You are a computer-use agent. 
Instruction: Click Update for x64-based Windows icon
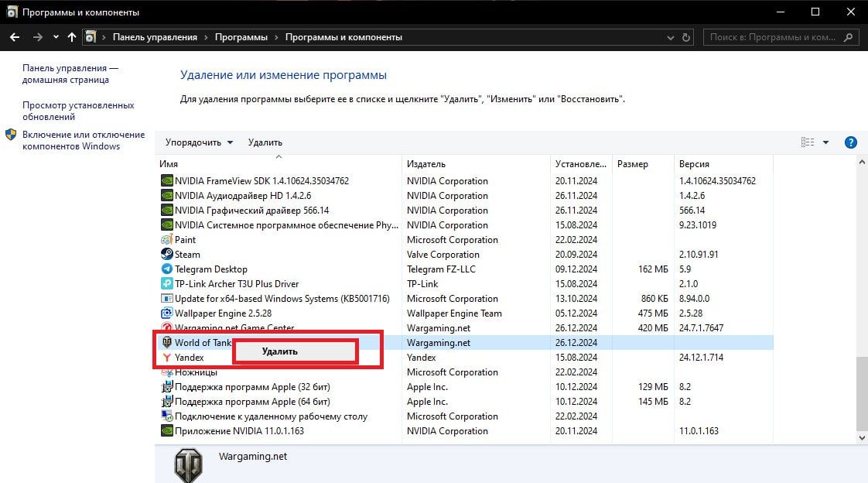166,298
